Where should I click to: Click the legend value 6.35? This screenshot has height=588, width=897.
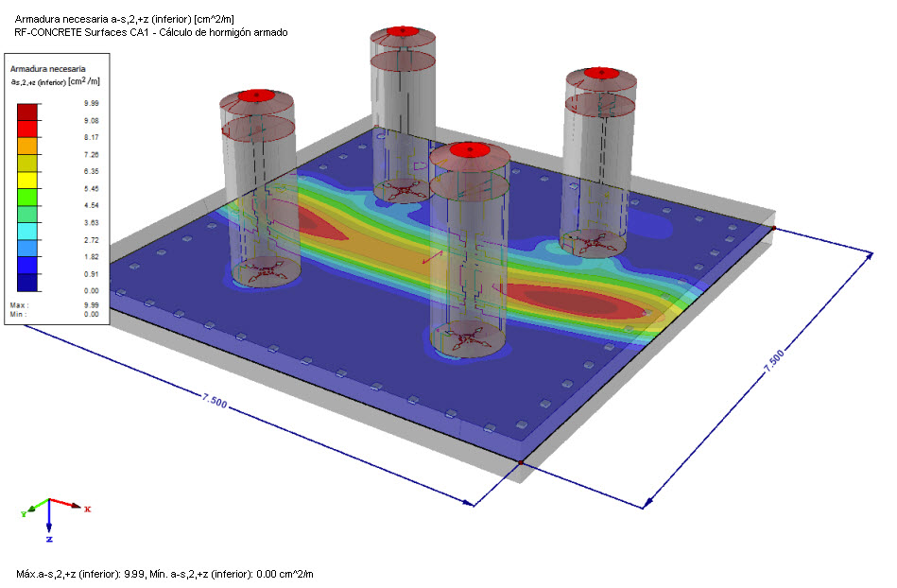[x=92, y=171]
